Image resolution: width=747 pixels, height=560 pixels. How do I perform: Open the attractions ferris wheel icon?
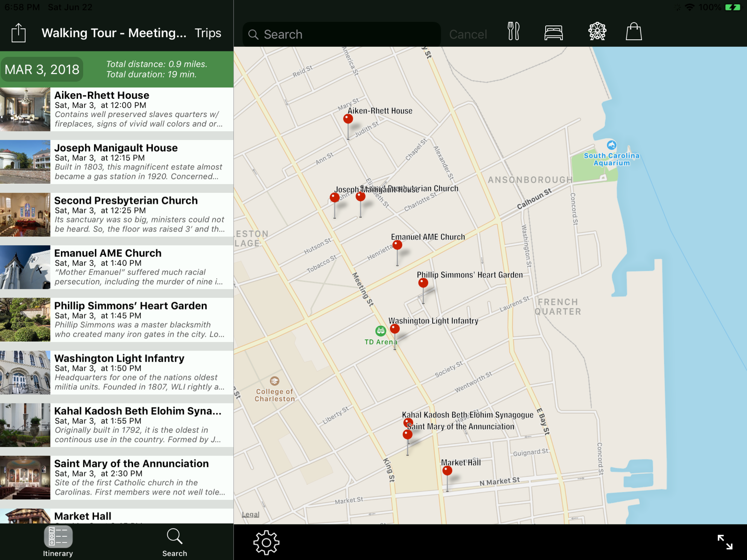point(597,31)
